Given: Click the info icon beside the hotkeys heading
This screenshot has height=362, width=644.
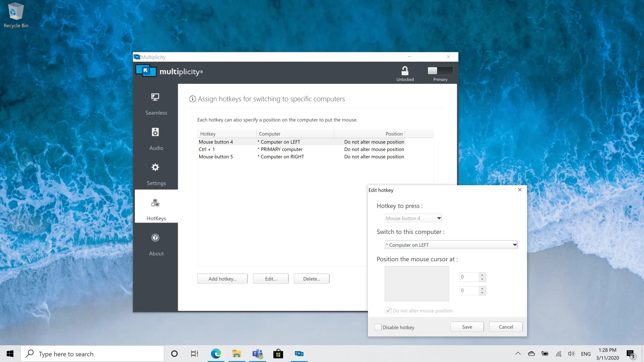Looking at the screenshot, I should point(192,99).
